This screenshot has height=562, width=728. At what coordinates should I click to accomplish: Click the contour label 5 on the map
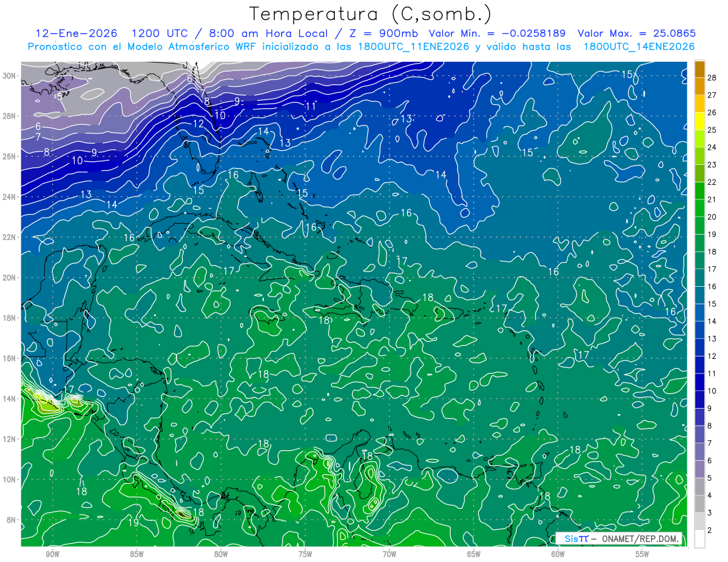tap(59, 96)
